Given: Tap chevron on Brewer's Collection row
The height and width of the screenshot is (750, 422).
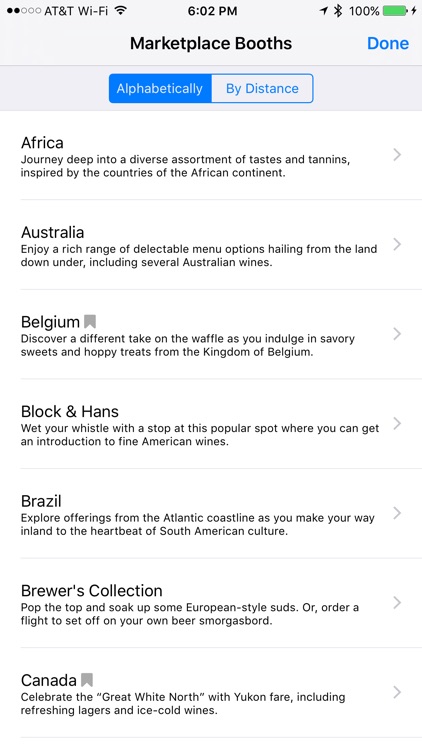Looking at the screenshot, I should [x=397, y=603].
